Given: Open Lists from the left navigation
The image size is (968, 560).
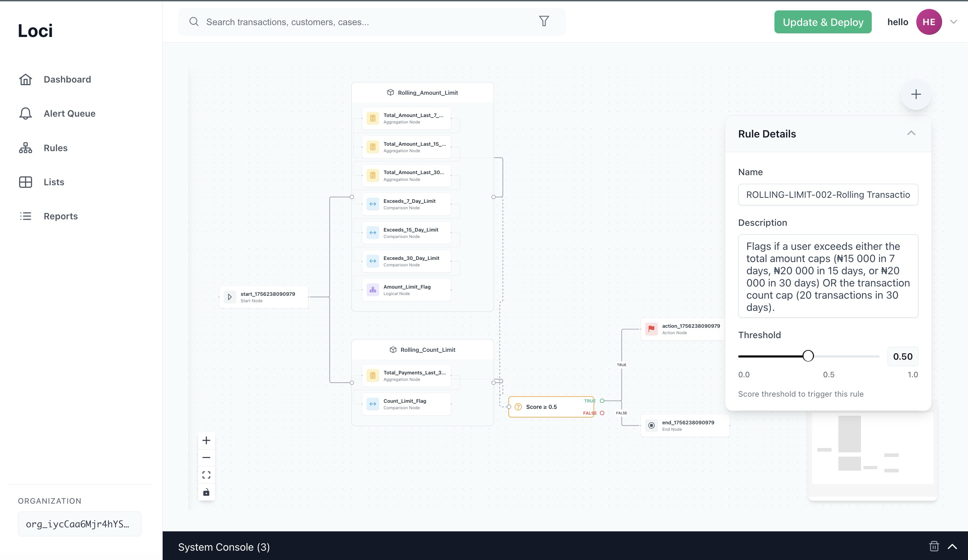Looking at the screenshot, I should coord(53,182).
